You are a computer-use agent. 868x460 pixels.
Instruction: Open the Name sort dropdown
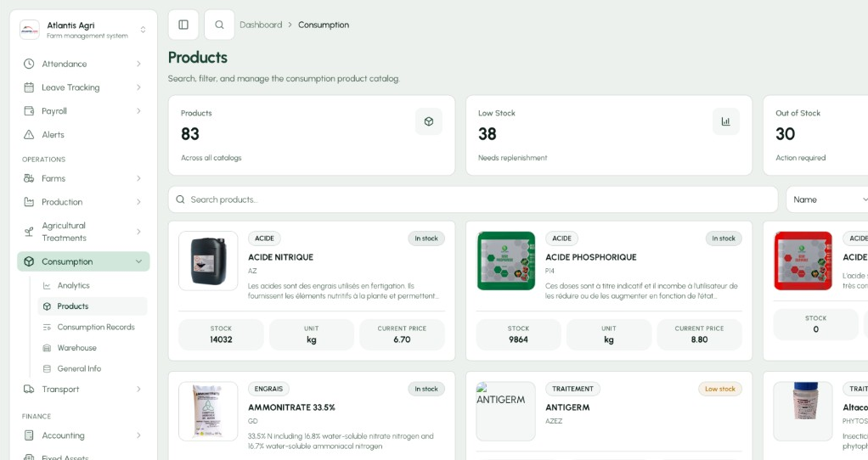pyautogui.click(x=827, y=199)
